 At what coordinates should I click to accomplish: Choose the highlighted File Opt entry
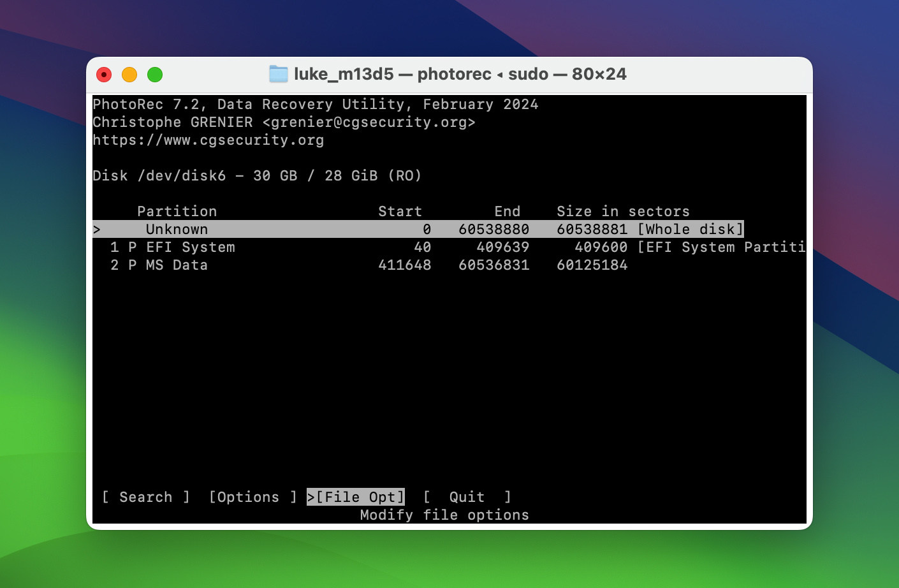coord(356,497)
